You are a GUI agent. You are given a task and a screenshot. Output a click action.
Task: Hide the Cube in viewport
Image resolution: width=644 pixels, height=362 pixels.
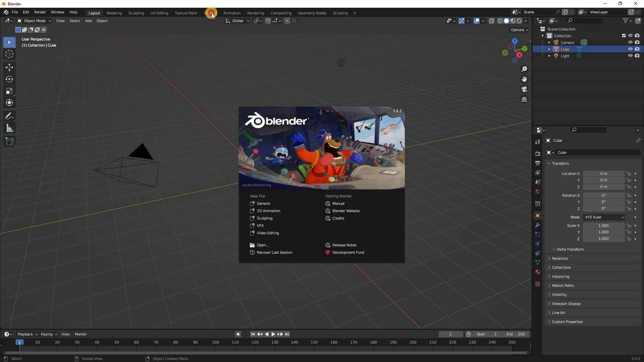(630, 49)
